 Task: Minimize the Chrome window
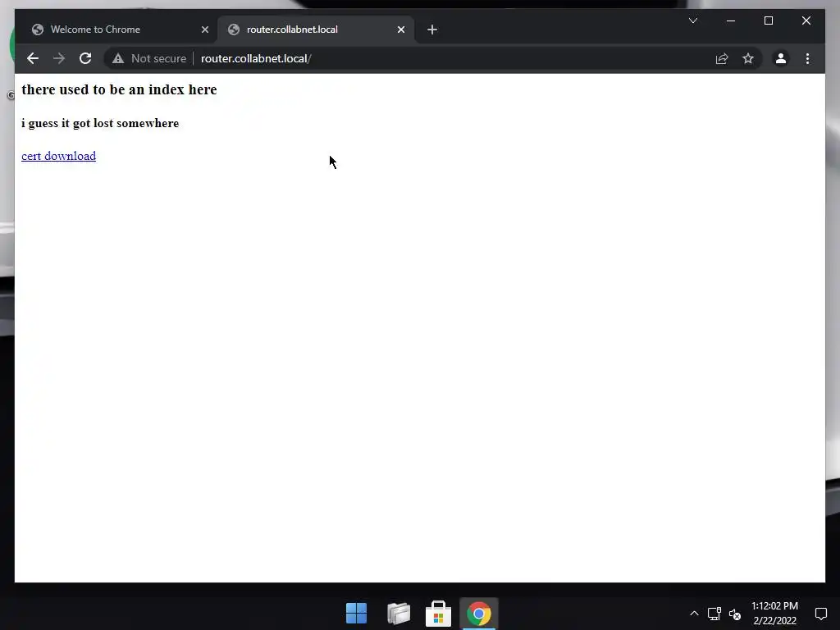[731, 21]
